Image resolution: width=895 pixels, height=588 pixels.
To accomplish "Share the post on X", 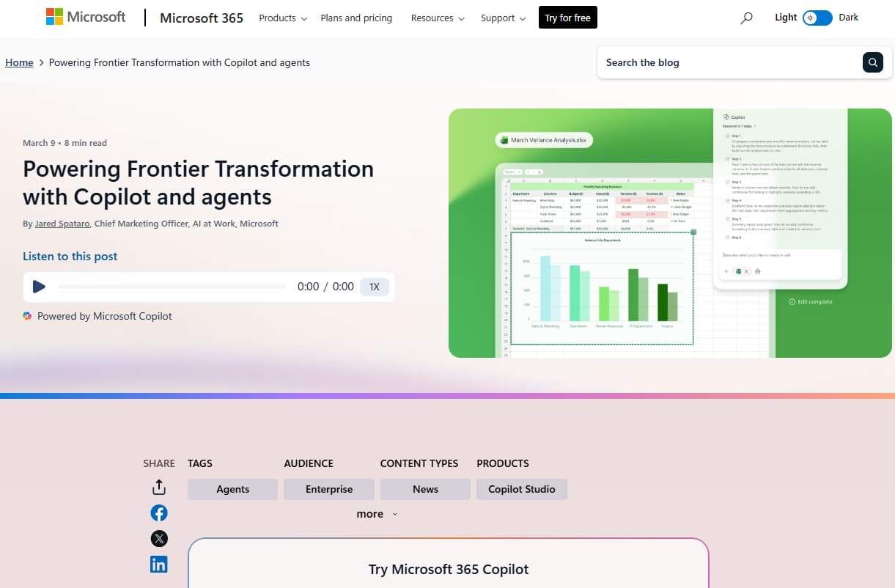I will click(x=159, y=539).
